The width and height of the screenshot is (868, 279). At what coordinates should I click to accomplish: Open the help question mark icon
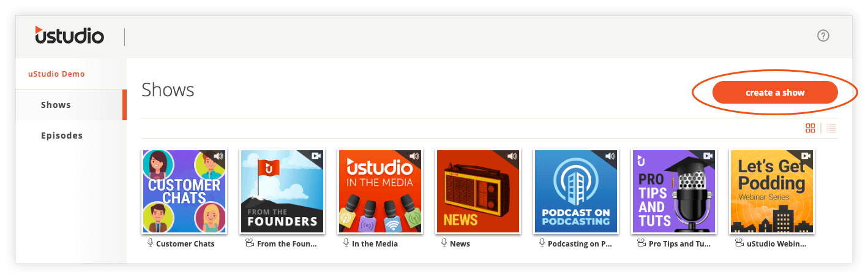[823, 36]
